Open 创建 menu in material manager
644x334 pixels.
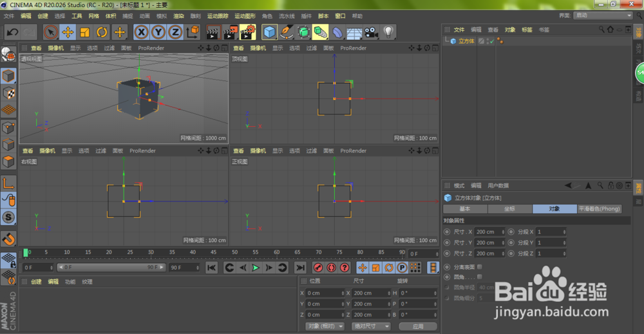(x=36, y=282)
